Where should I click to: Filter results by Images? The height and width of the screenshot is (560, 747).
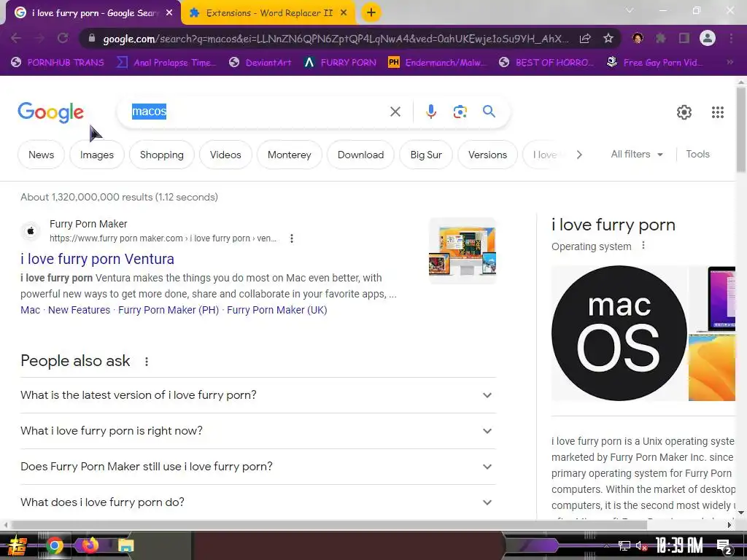pos(97,155)
